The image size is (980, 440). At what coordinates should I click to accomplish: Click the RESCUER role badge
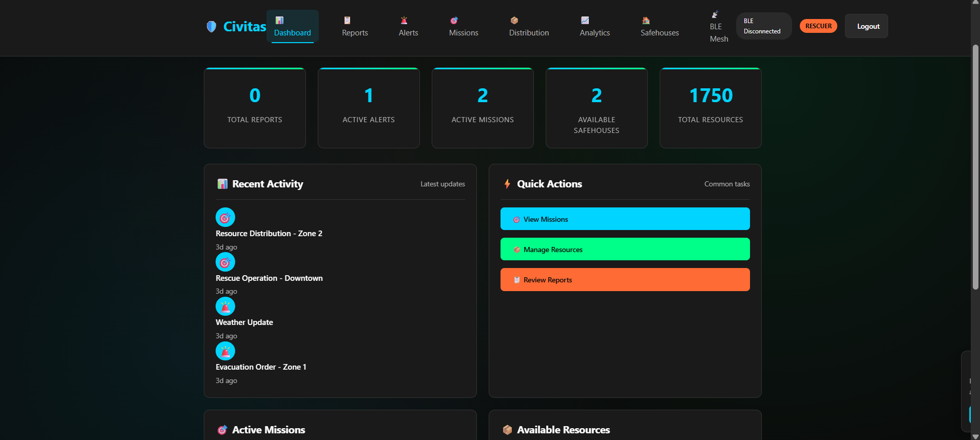[818, 26]
